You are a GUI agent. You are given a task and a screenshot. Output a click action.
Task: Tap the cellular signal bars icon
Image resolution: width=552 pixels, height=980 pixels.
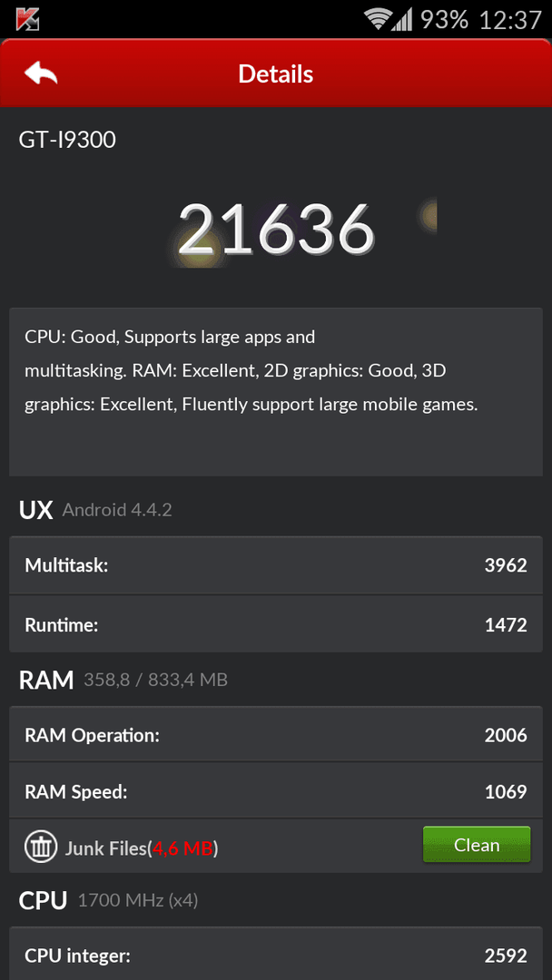click(x=402, y=19)
